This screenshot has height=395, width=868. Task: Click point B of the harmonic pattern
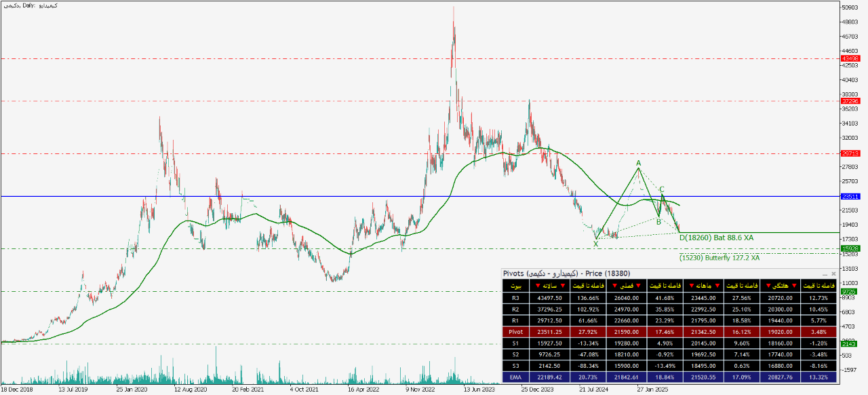pyautogui.click(x=658, y=221)
